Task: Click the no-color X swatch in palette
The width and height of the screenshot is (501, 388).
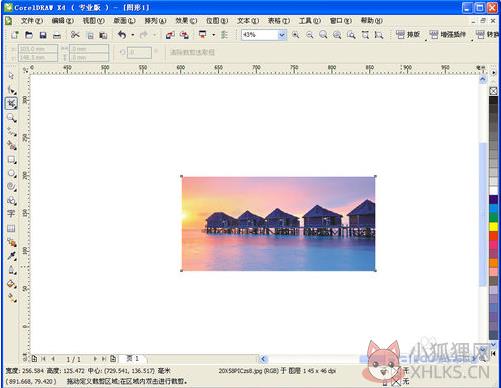Action: (x=493, y=91)
